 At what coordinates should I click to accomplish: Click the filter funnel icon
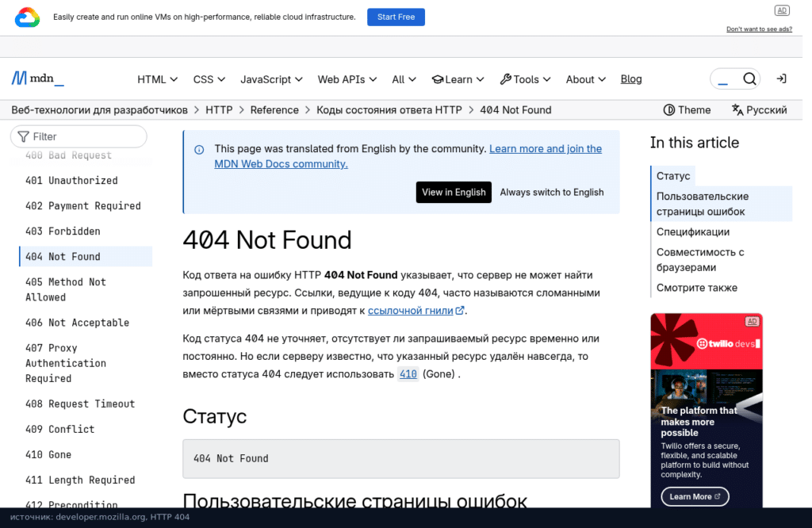point(23,136)
